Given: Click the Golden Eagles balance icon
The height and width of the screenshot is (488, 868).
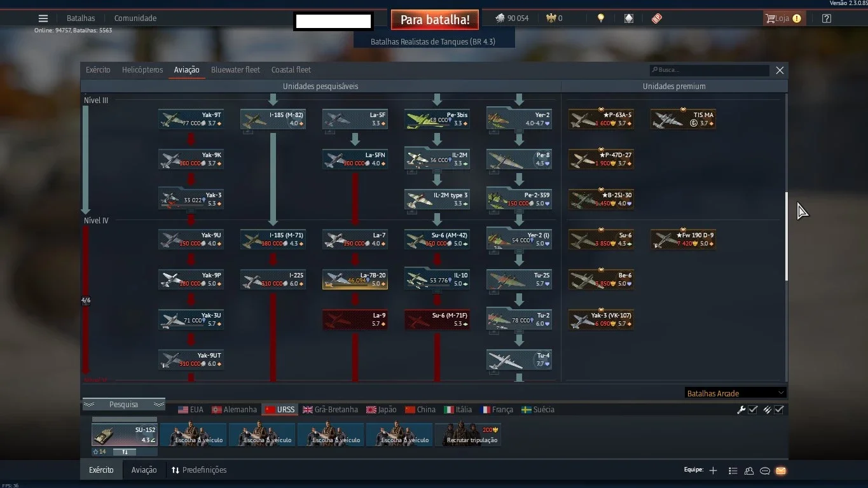Looking at the screenshot, I should (x=551, y=18).
